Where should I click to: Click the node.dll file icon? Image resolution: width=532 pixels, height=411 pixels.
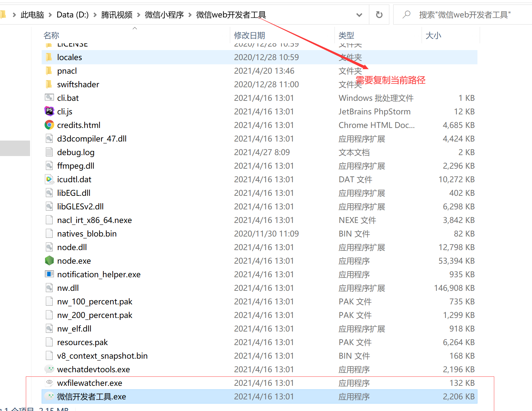coord(49,247)
